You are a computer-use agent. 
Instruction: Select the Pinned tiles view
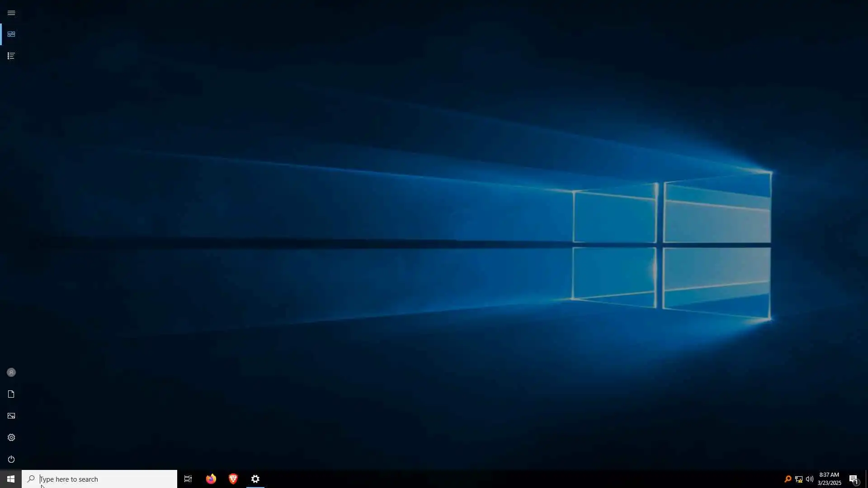pos(11,34)
